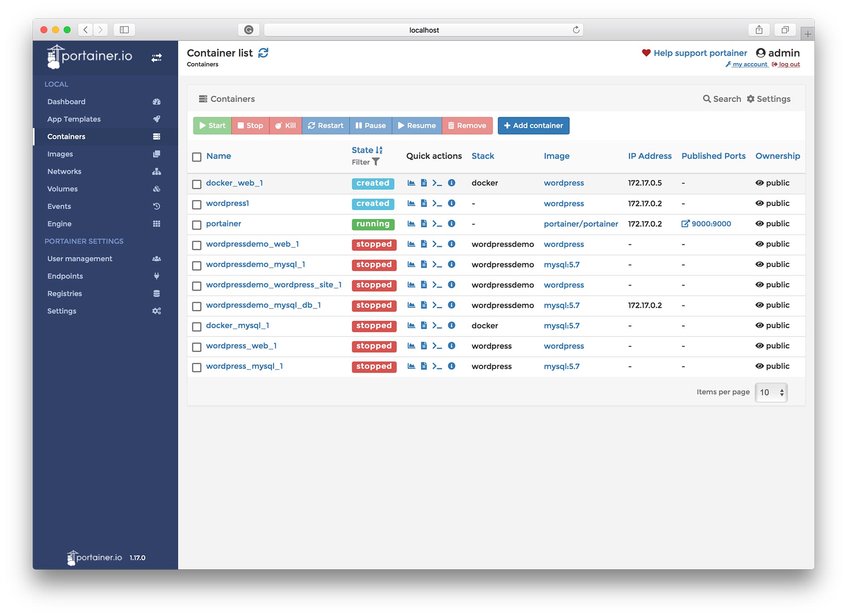
Task: Click the Events history icon in sidebar
Action: pos(157,206)
